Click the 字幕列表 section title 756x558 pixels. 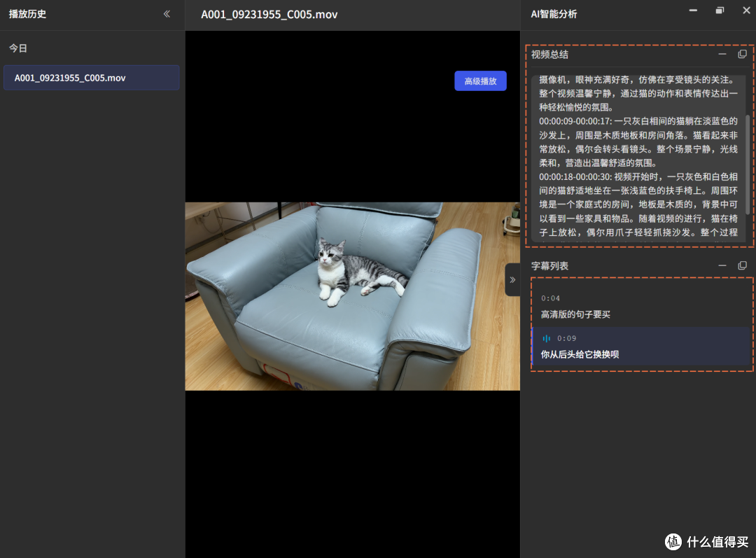tap(549, 266)
